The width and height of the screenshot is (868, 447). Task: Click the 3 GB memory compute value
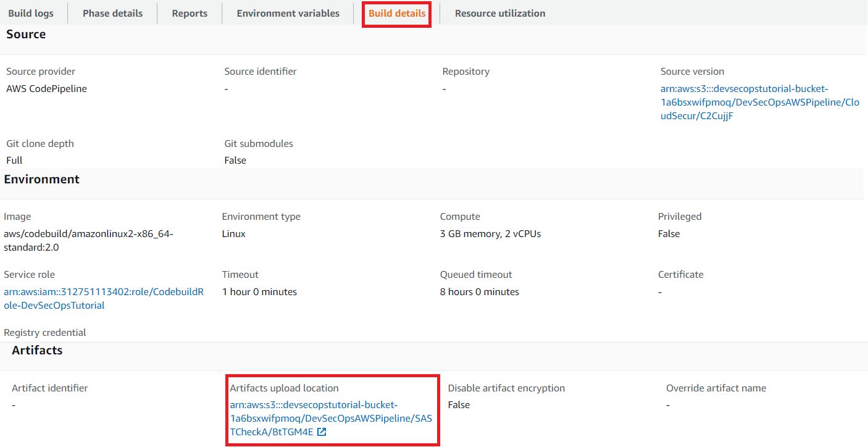[490, 234]
